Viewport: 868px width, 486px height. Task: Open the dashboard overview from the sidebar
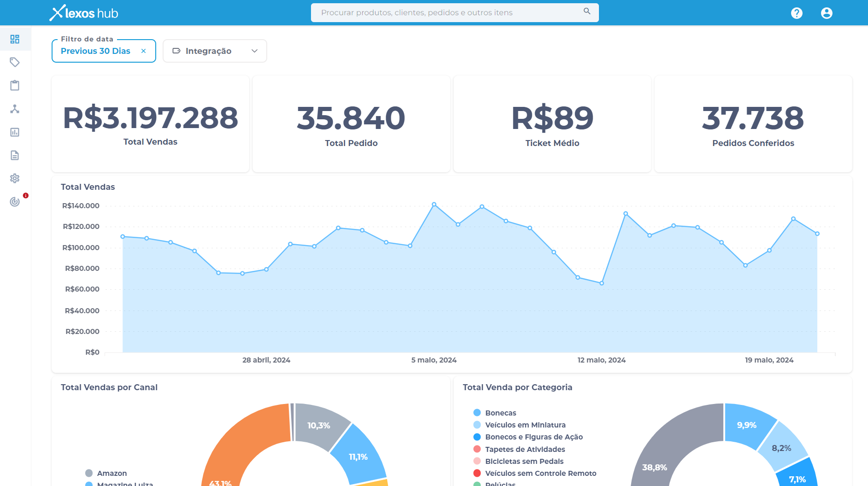[x=15, y=39]
